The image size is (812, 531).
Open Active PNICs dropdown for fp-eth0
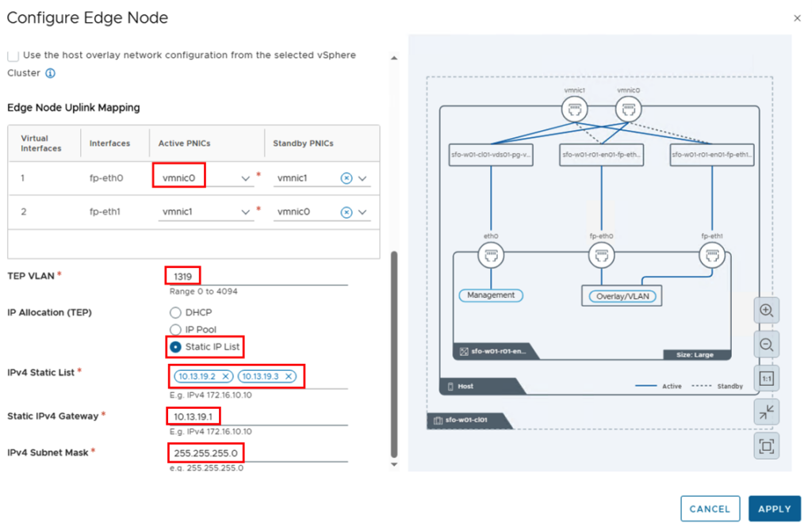(x=246, y=179)
